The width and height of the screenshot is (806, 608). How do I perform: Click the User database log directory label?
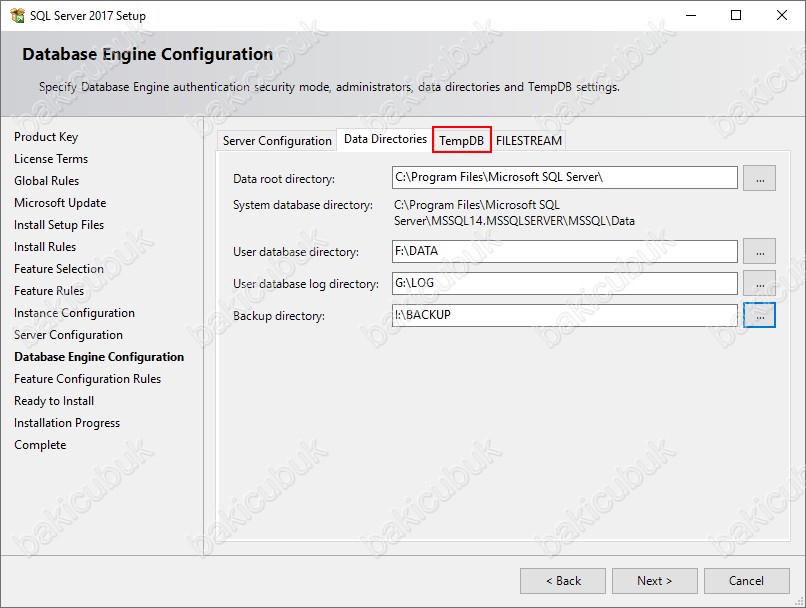(306, 284)
